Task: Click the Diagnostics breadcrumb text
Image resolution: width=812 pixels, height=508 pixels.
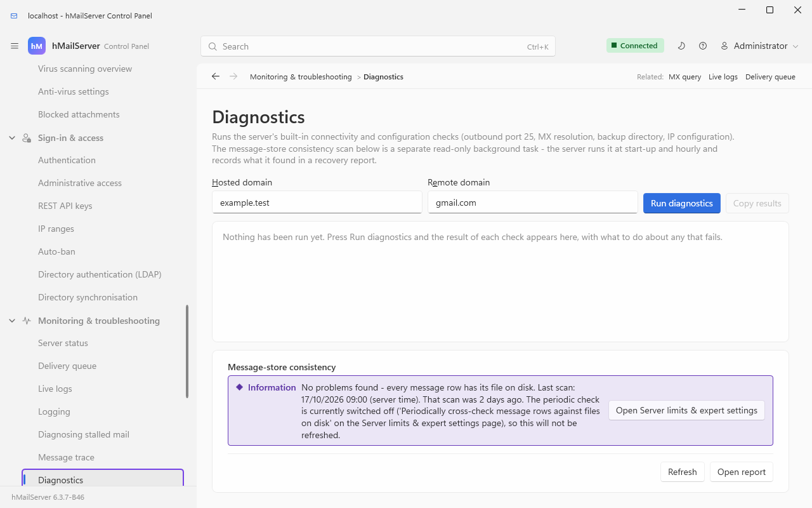Action: tap(383, 77)
